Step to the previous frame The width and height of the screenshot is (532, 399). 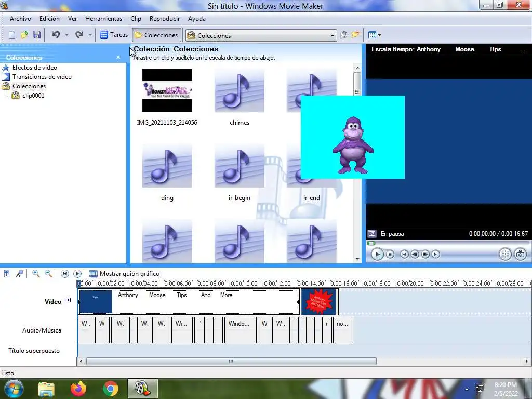[x=415, y=254]
